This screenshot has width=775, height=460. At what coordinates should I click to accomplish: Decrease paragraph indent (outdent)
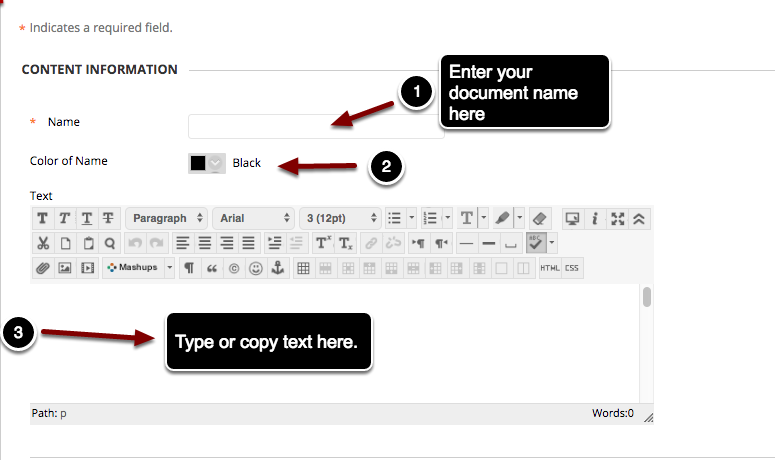pos(296,243)
